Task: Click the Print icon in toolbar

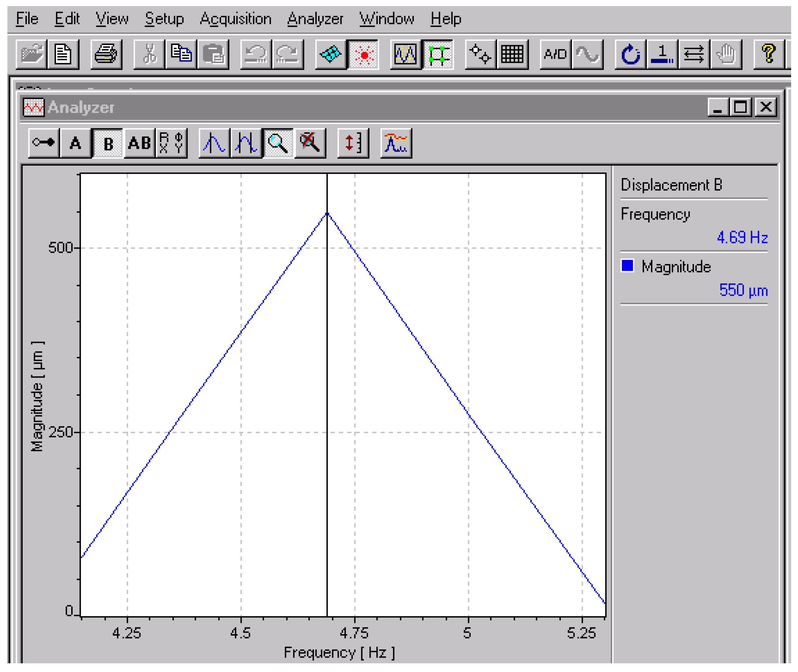Action: point(106,54)
